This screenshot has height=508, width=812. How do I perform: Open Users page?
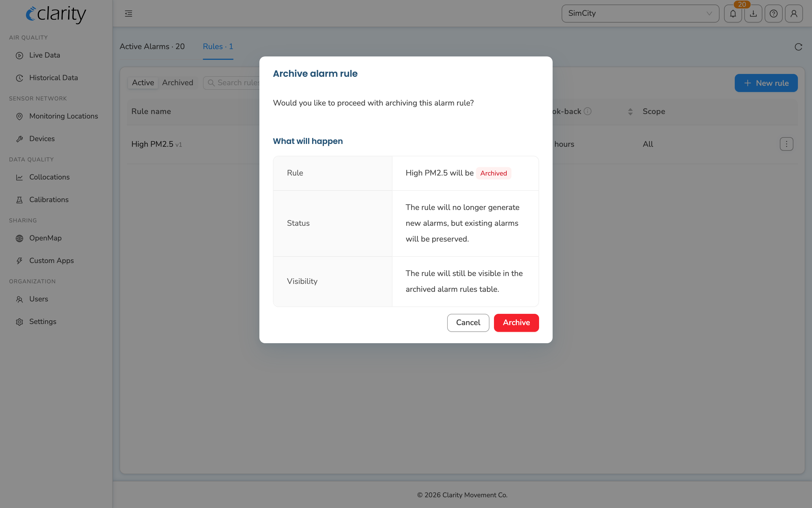tap(39, 299)
